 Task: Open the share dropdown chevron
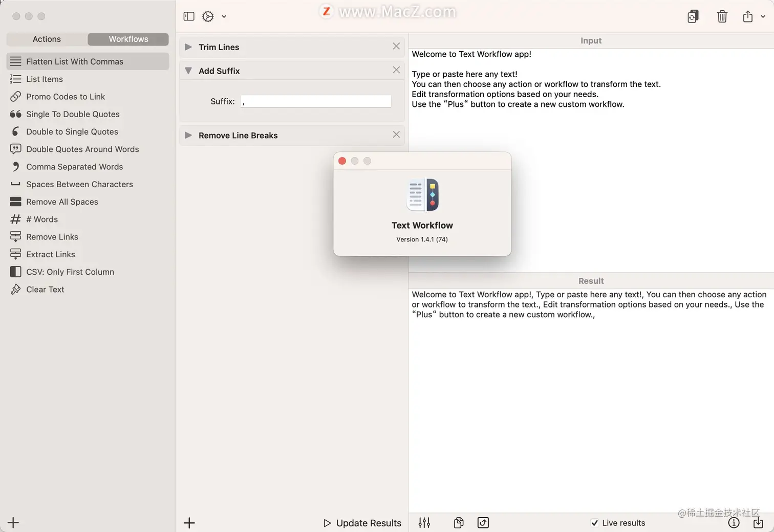click(763, 16)
